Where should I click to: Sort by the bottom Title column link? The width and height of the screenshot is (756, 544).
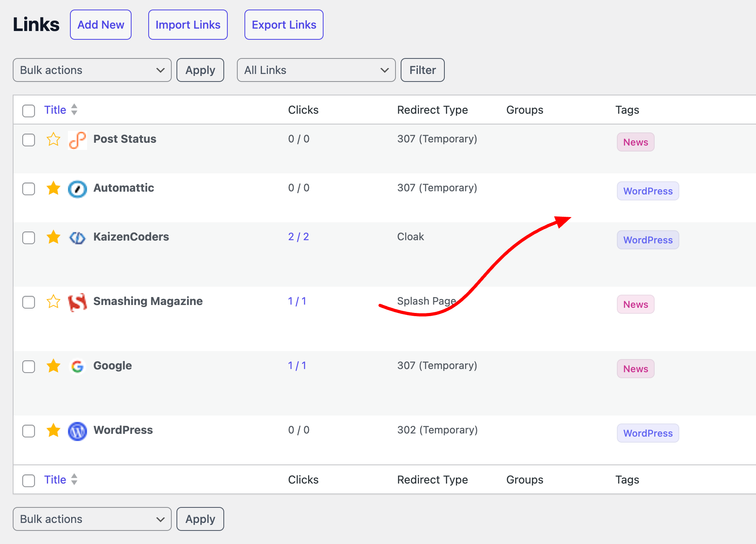tap(55, 480)
